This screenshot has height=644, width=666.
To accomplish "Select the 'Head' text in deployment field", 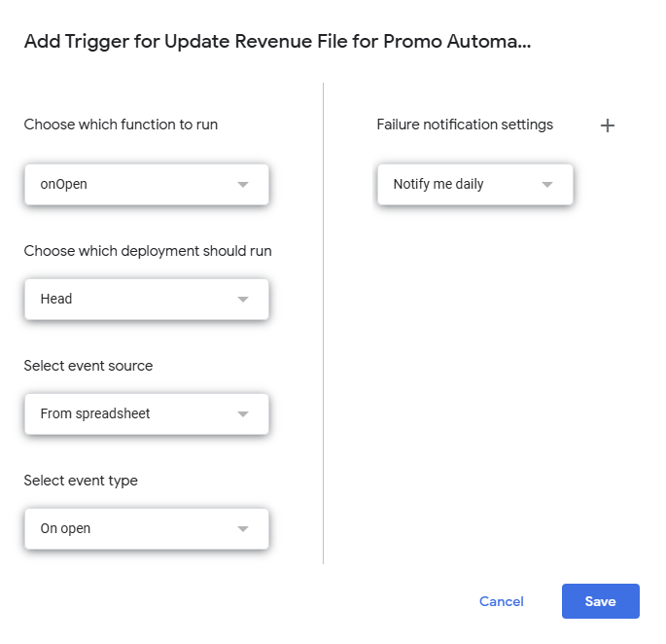I will (x=56, y=300).
